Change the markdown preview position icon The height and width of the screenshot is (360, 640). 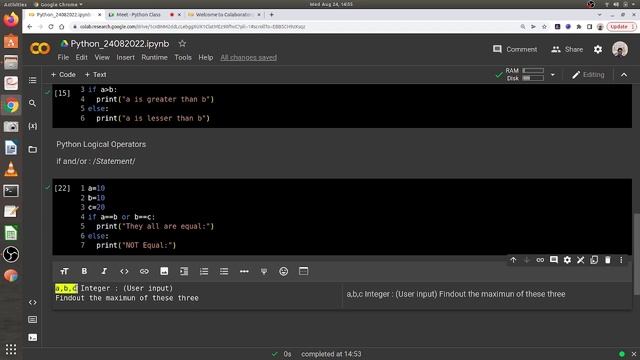(x=303, y=271)
